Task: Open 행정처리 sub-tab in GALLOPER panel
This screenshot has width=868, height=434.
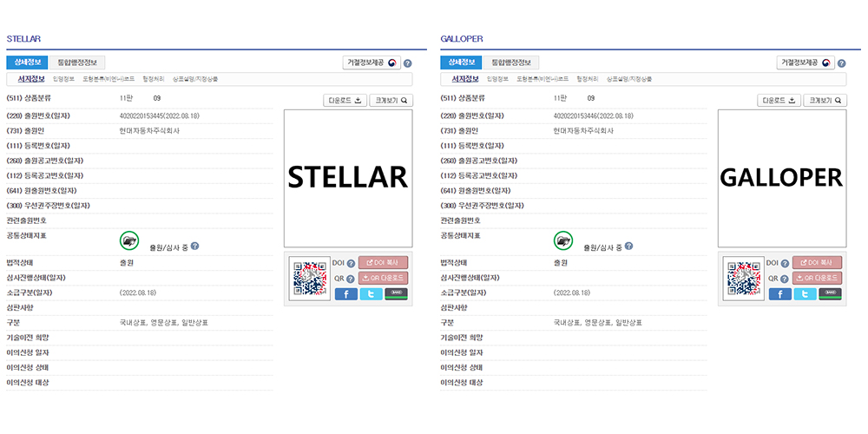Action: (x=588, y=79)
